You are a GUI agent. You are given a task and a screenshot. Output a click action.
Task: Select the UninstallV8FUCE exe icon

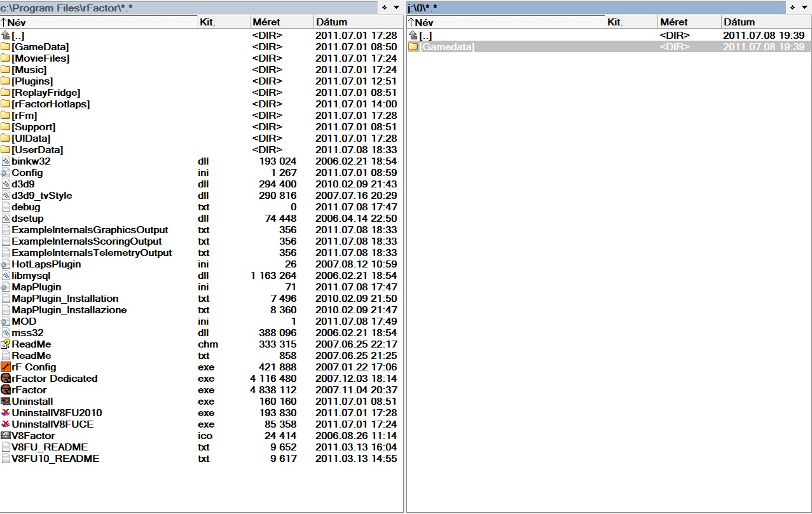(6, 424)
